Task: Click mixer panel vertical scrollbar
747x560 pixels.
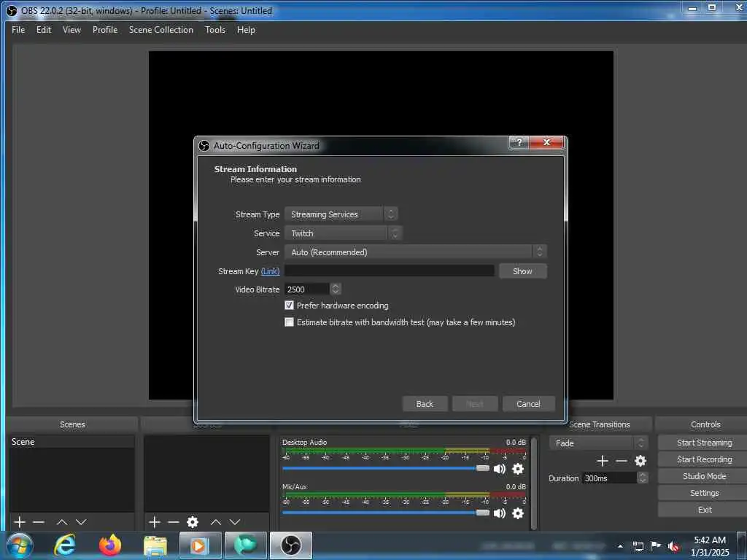Action: [x=533, y=483]
